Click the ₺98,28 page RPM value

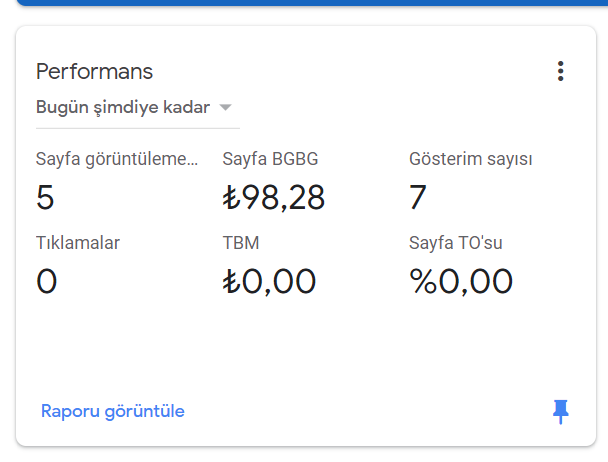coord(274,197)
